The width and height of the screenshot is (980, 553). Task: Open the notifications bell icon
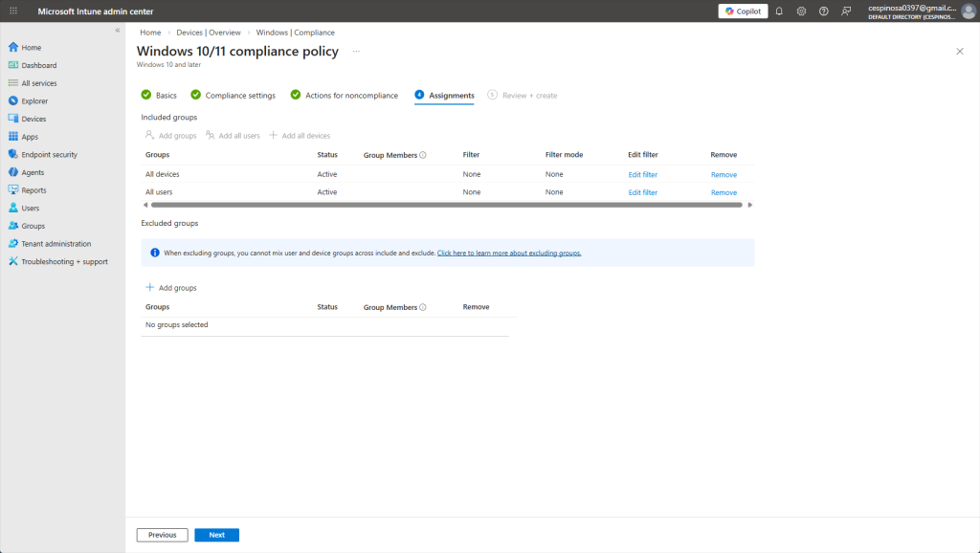(778, 11)
